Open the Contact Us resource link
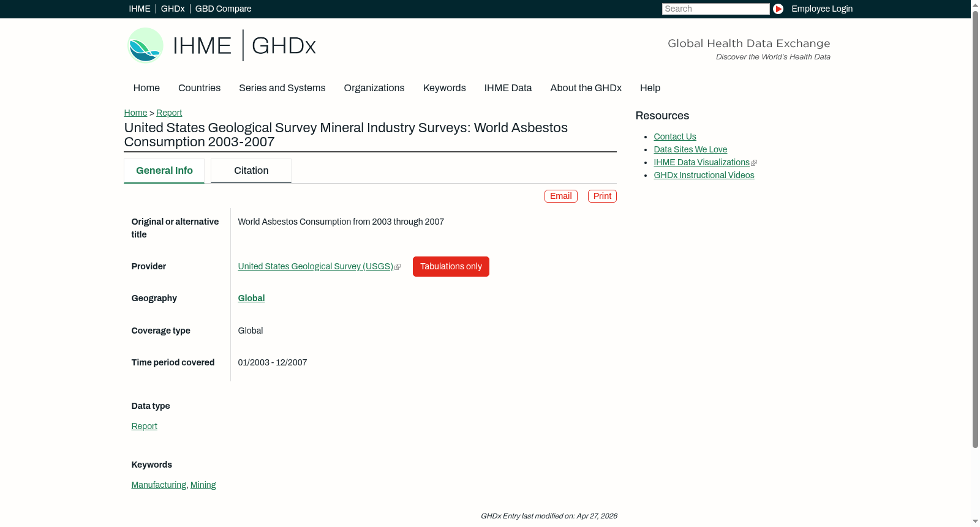Viewport: 980px width, 527px height. (675, 136)
